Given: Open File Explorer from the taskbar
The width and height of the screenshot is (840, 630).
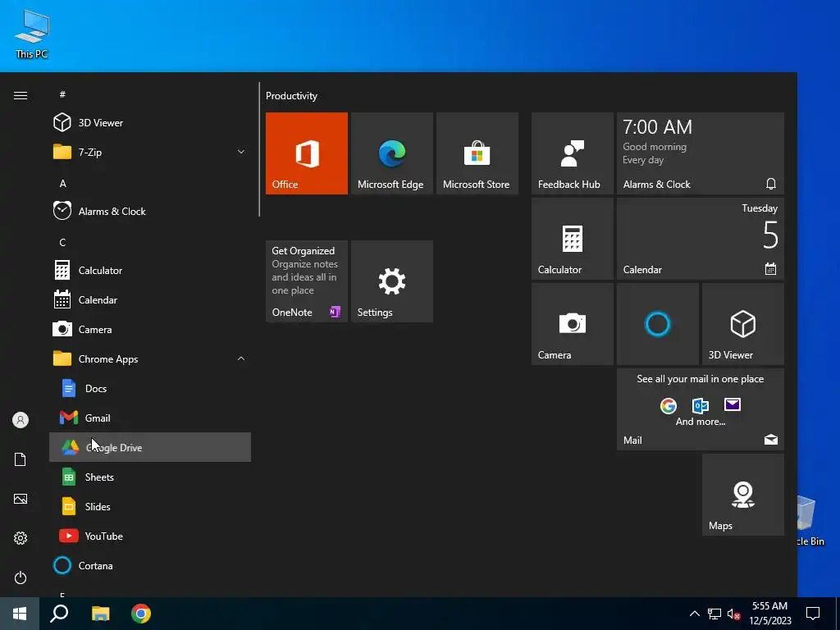Looking at the screenshot, I should (100, 614).
